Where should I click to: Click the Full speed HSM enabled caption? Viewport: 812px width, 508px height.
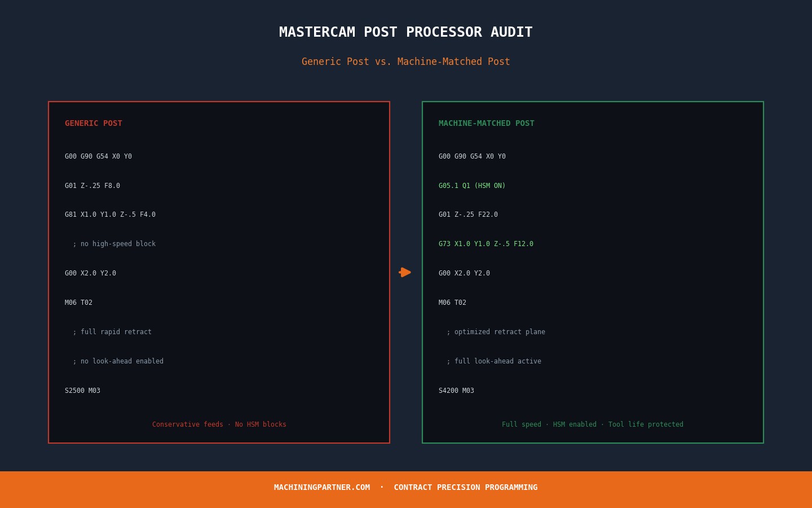pos(593,424)
